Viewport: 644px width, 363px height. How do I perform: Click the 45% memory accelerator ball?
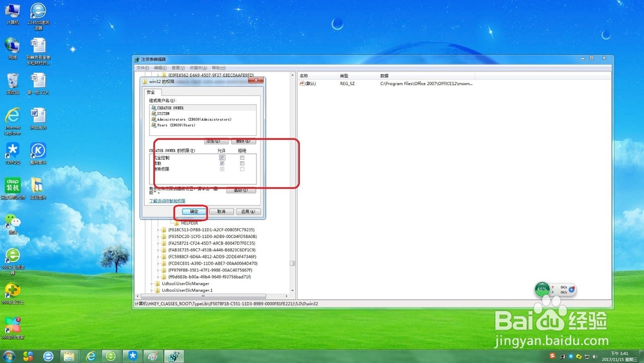pos(542,289)
